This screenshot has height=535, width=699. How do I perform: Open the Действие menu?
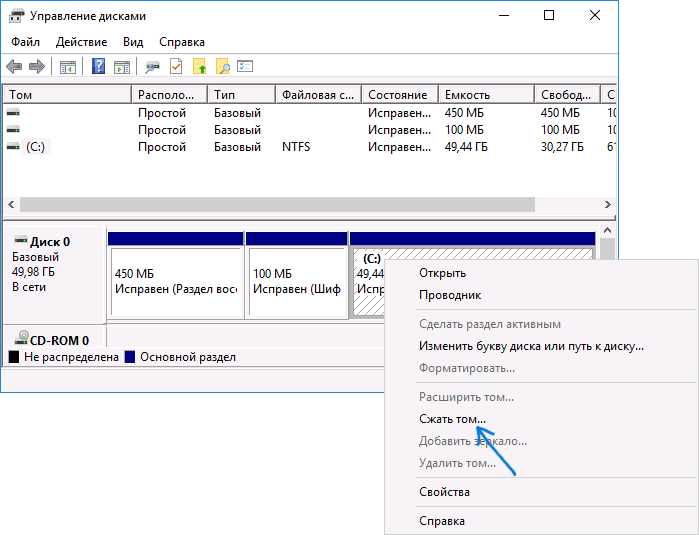click(x=81, y=42)
